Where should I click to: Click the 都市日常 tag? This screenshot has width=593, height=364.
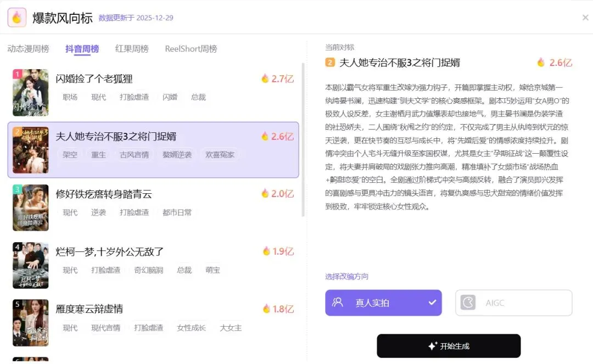(x=177, y=212)
